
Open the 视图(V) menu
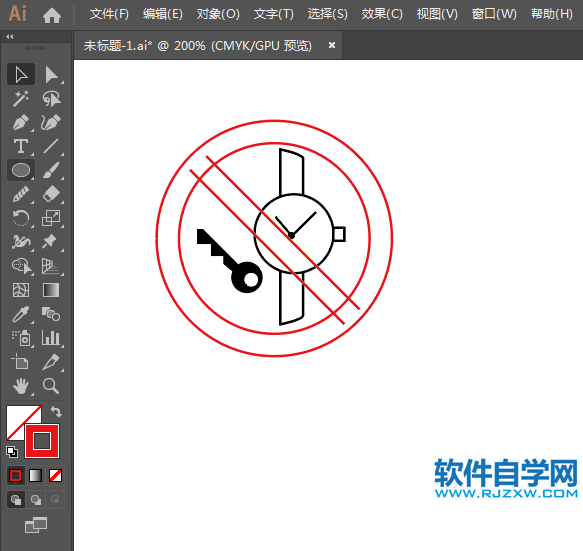point(437,14)
